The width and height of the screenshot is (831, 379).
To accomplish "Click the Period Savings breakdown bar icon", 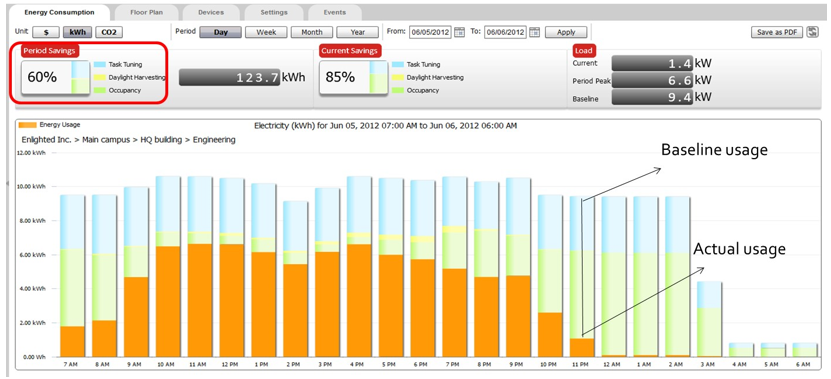I will [80, 77].
